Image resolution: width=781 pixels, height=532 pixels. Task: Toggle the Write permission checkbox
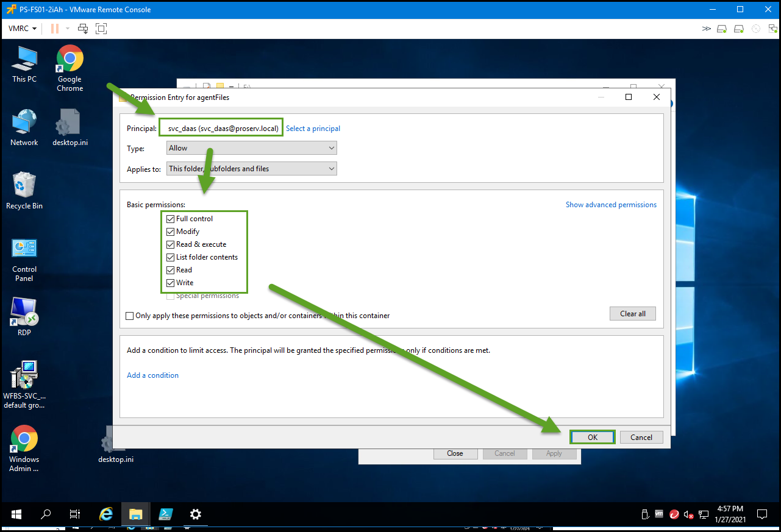[x=171, y=283]
